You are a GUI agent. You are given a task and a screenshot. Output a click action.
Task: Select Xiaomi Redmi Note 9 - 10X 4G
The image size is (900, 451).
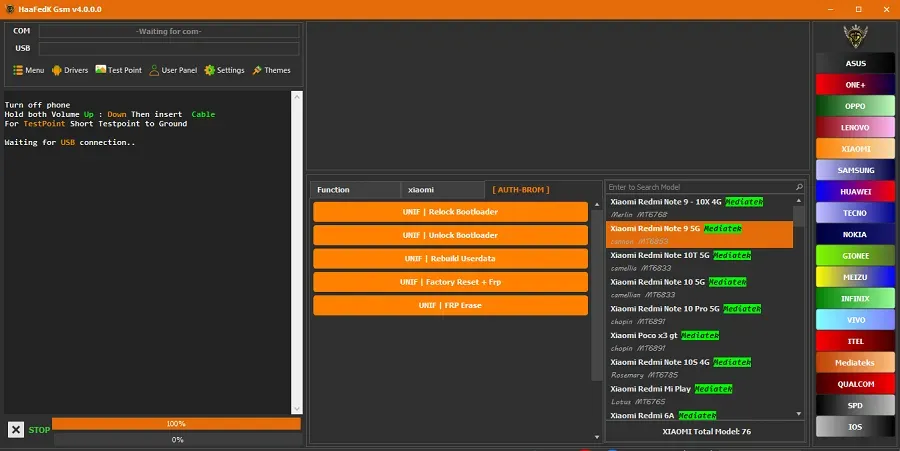[699, 208]
